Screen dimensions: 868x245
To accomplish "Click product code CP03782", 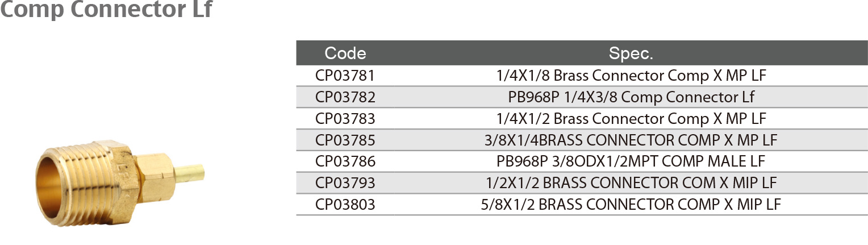I will [345, 97].
